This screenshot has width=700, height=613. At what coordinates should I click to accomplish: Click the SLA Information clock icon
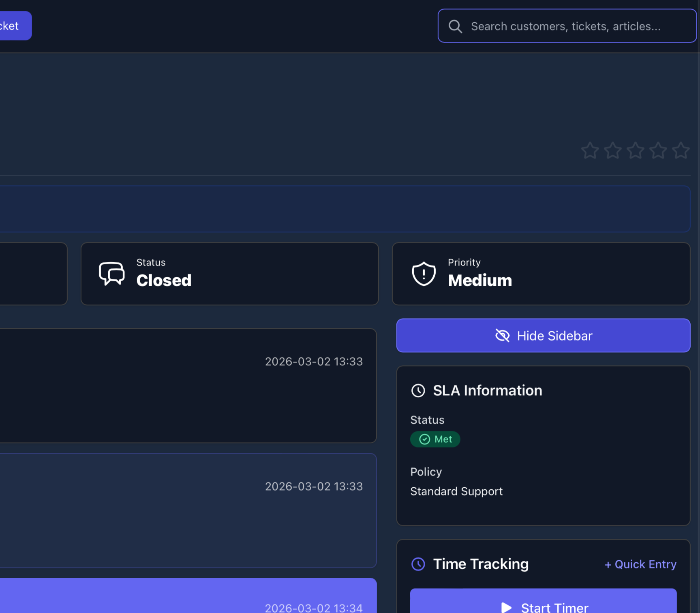click(418, 391)
